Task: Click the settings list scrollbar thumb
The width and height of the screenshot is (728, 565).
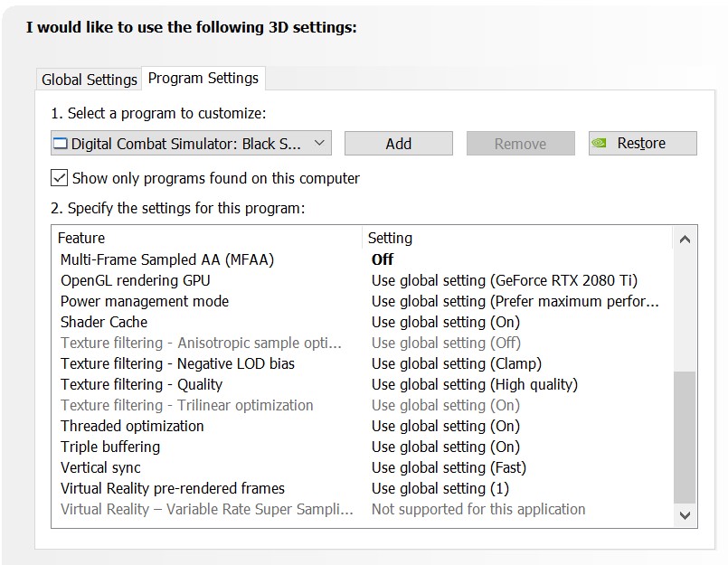Action: click(x=685, y=438)
